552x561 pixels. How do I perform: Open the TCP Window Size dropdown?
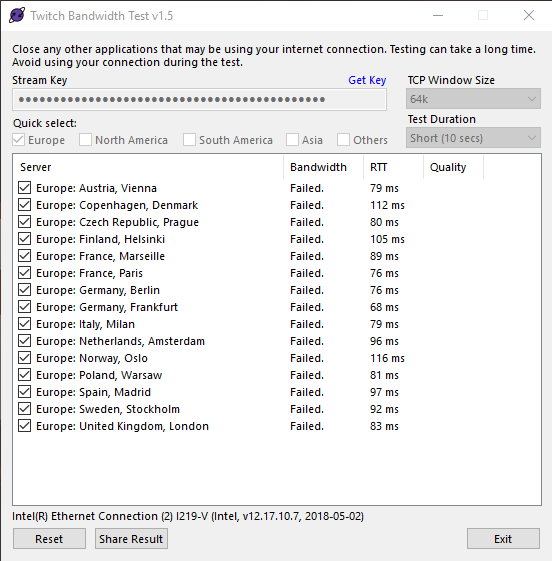[x=473, y=99]
